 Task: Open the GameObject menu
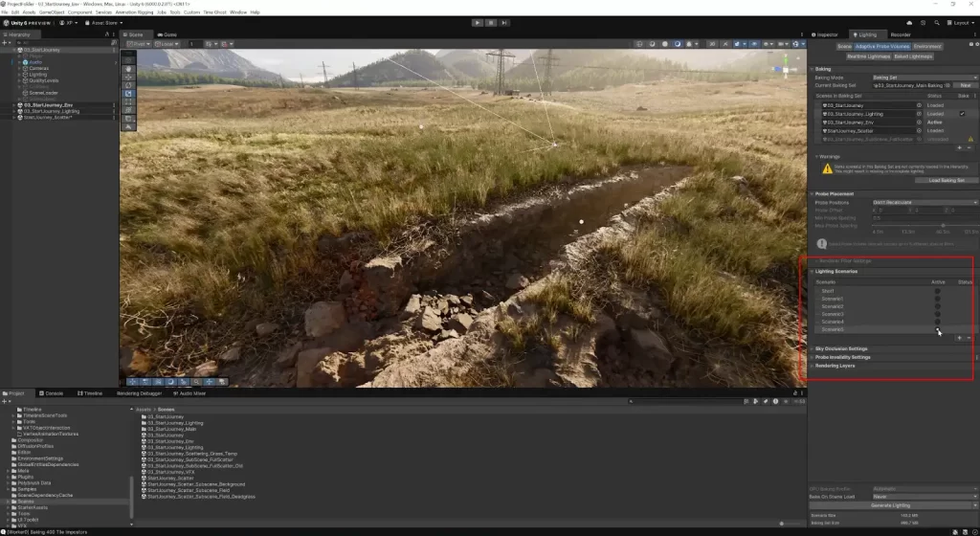52,11
